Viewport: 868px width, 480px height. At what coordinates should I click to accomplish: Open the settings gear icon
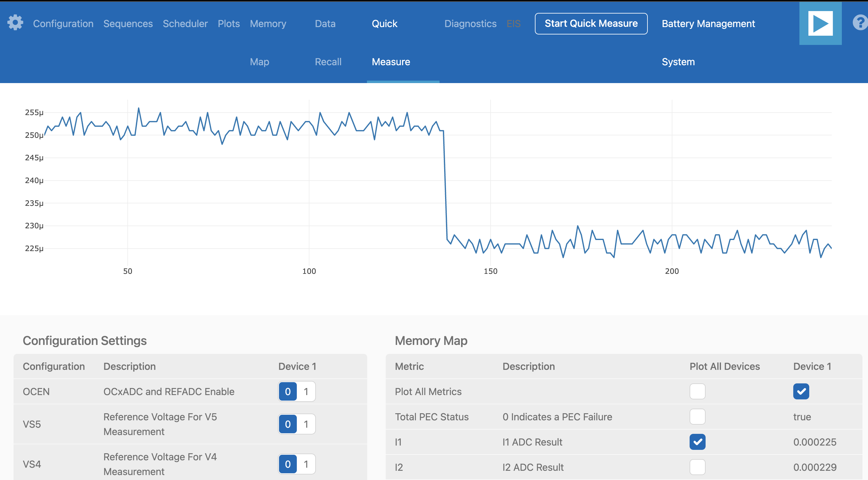tap(15, 23)
